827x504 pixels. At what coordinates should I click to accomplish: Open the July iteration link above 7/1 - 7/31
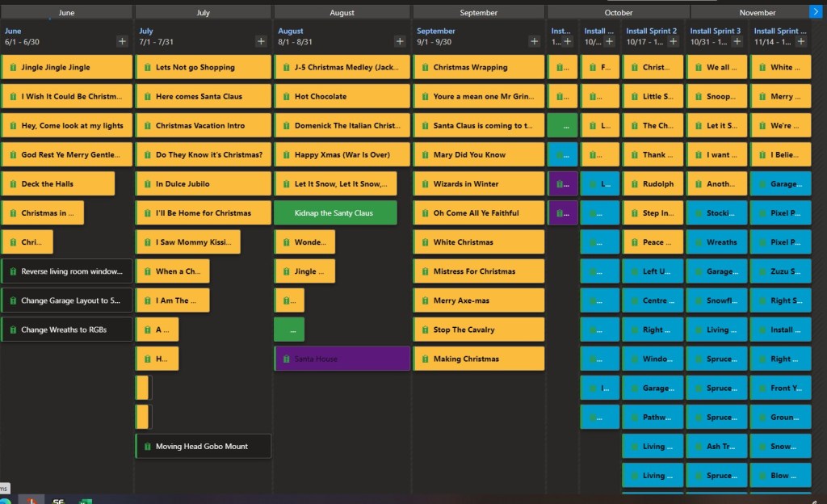[x=146, y=31]
